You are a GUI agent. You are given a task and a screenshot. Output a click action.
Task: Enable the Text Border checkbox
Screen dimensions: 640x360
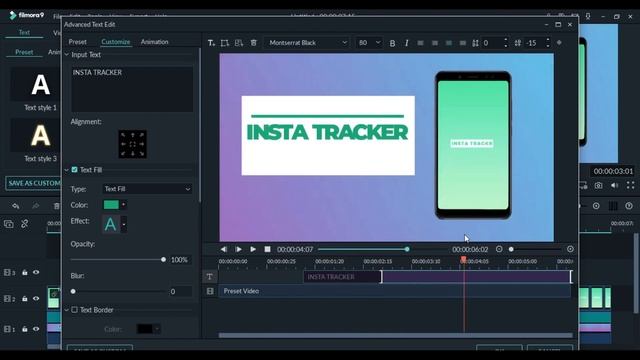(74, 310)
